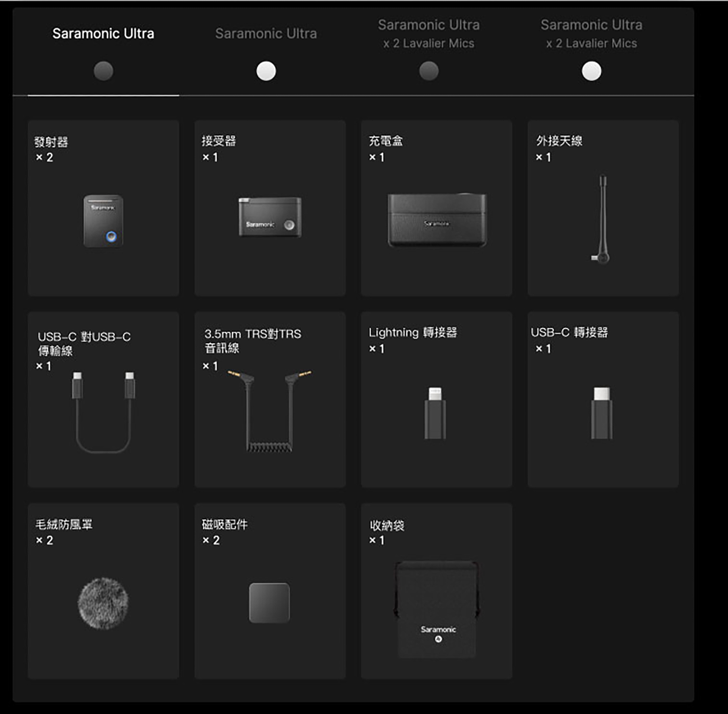The image size is (728, 714).
Task: Click the 充電盒 charging case image
Action: coord(437,220)
